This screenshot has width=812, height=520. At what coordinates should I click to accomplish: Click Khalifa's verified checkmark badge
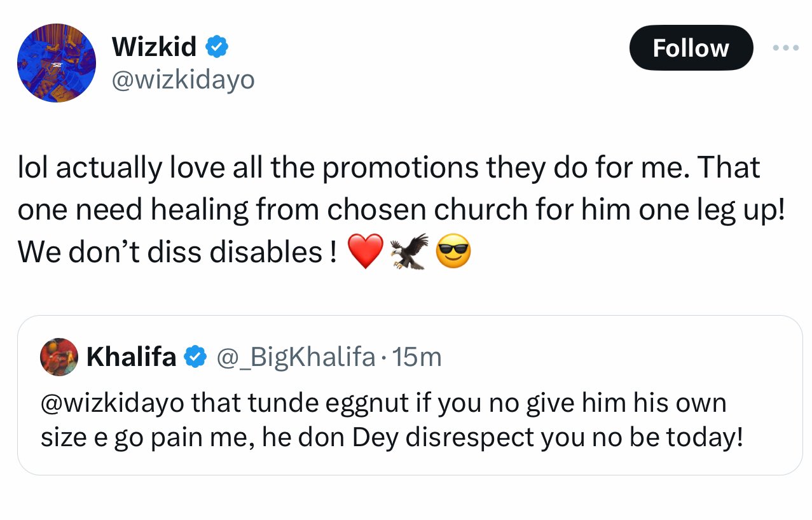195,358
